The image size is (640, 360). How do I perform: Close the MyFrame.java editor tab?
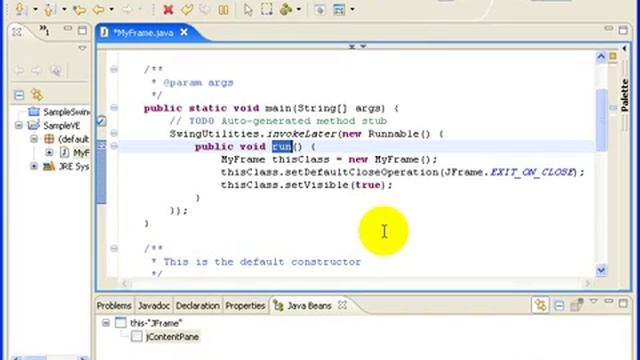pyautogui.click(x=184, y=32)
